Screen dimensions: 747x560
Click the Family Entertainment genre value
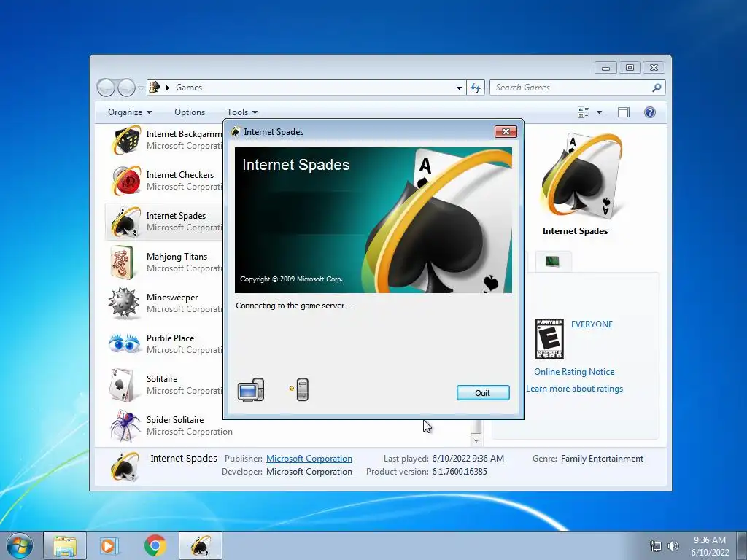[x=602, y=459]
